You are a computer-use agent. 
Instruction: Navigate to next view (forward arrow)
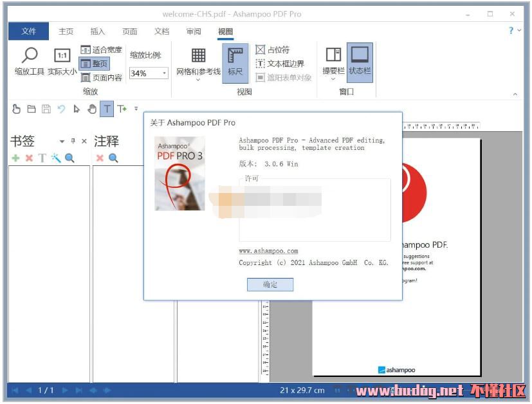pos(107,390)
